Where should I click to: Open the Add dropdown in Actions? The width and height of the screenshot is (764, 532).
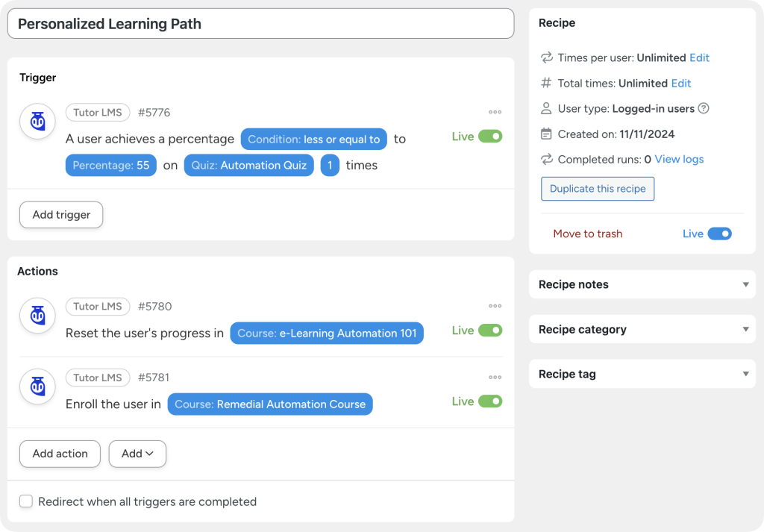tap(137, 454)
